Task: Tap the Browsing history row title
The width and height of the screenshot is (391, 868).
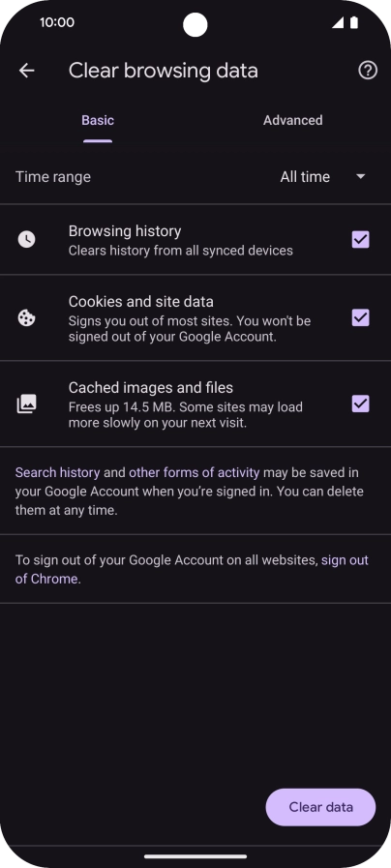Action: 125,231
